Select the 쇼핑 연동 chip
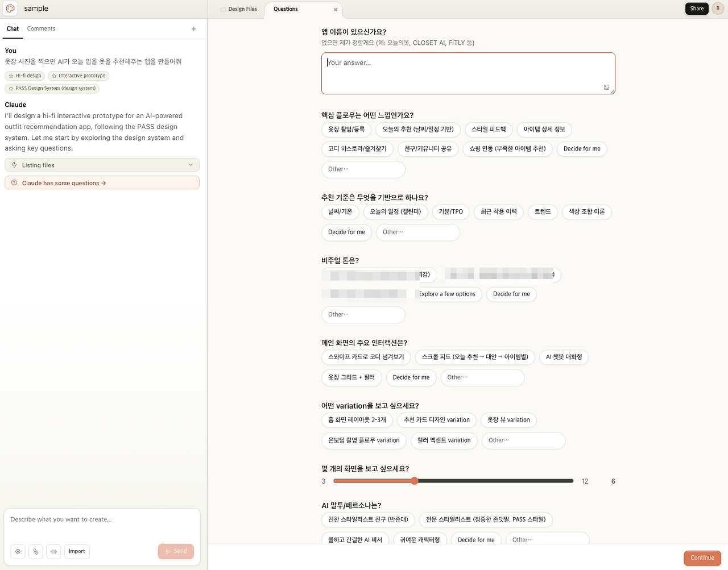 (507, 149)
